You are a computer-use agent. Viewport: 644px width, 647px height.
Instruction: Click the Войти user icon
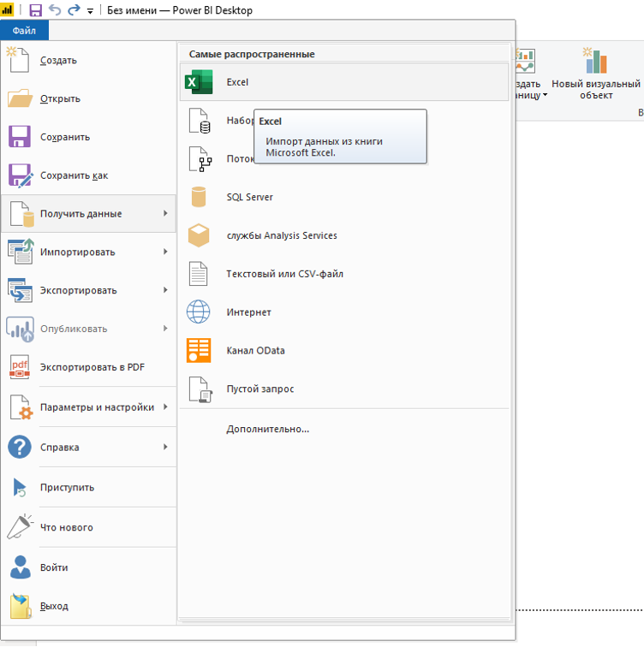tap(21, 567)
